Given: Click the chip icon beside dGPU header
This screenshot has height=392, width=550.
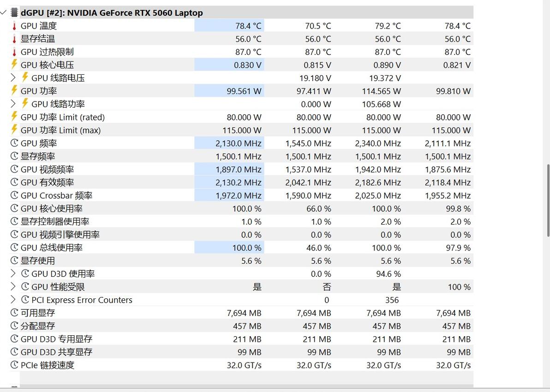Looking at the screenshot, I should pos(14,12).
